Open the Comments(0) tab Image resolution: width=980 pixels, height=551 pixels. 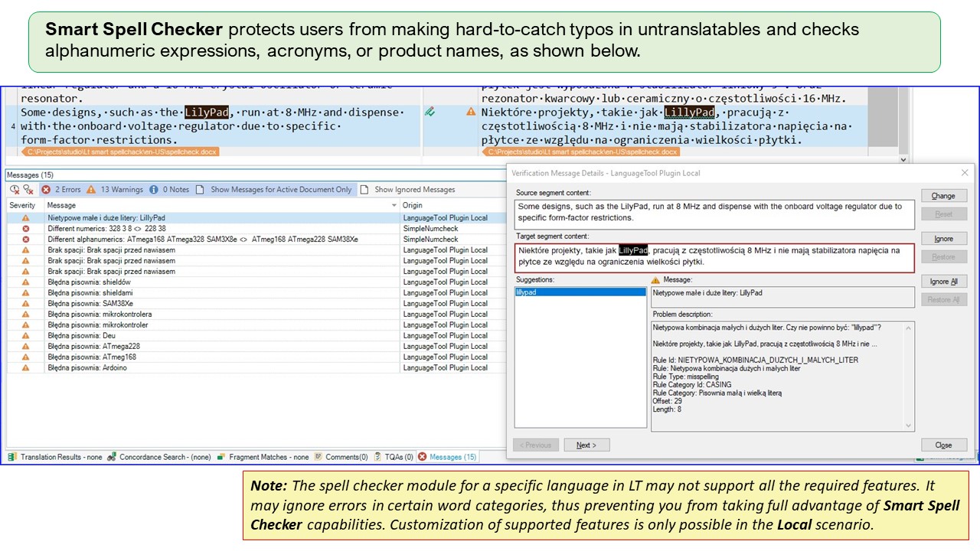coord(341,457)
